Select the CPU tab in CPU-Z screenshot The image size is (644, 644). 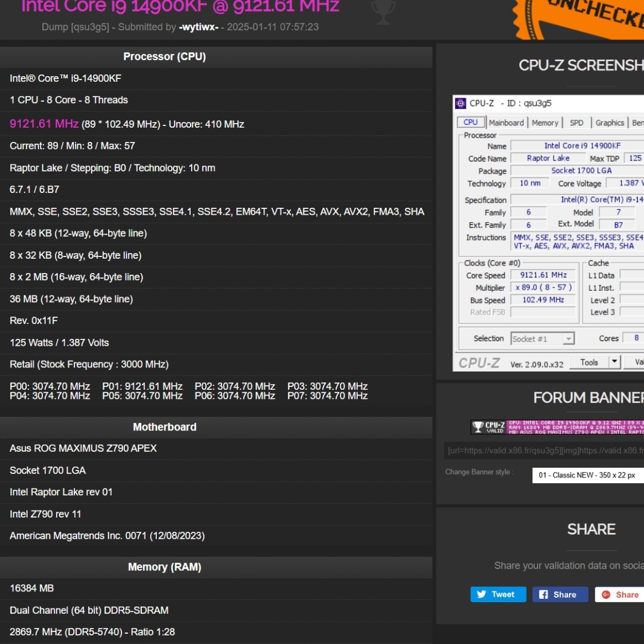471,123
